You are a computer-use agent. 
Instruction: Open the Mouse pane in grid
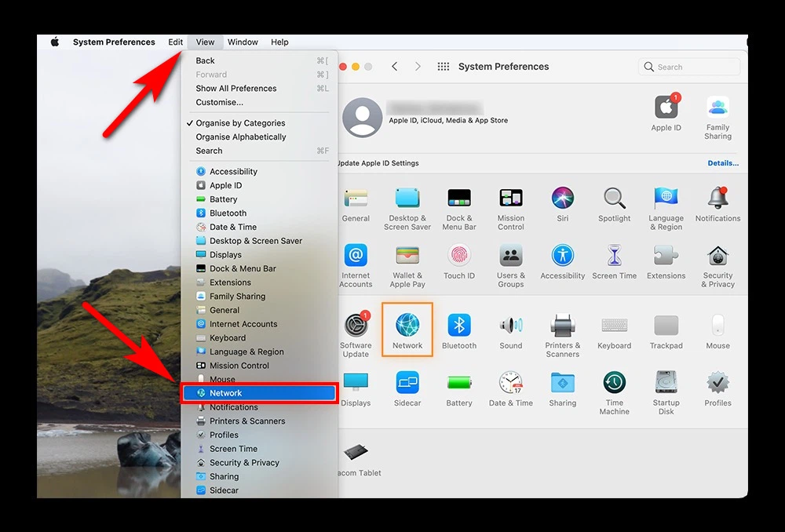tap(717, 326)
